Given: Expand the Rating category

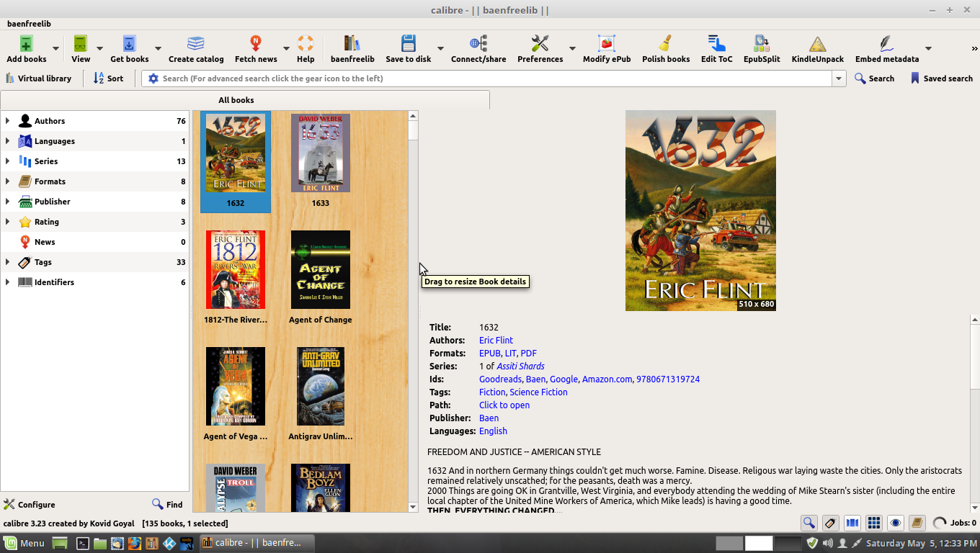Looking at the screenshot, I should [7, 222].
